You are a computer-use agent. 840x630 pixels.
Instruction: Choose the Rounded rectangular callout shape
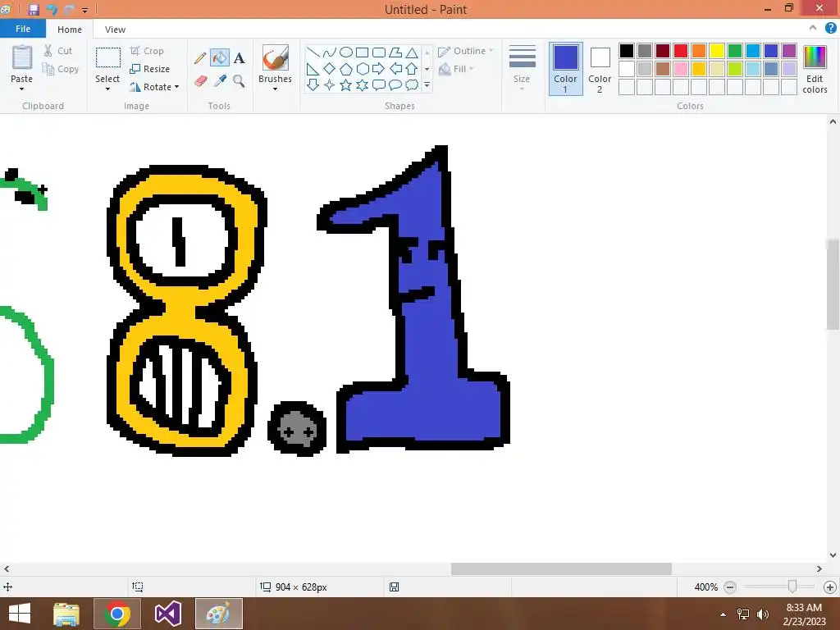coord(379,84)
